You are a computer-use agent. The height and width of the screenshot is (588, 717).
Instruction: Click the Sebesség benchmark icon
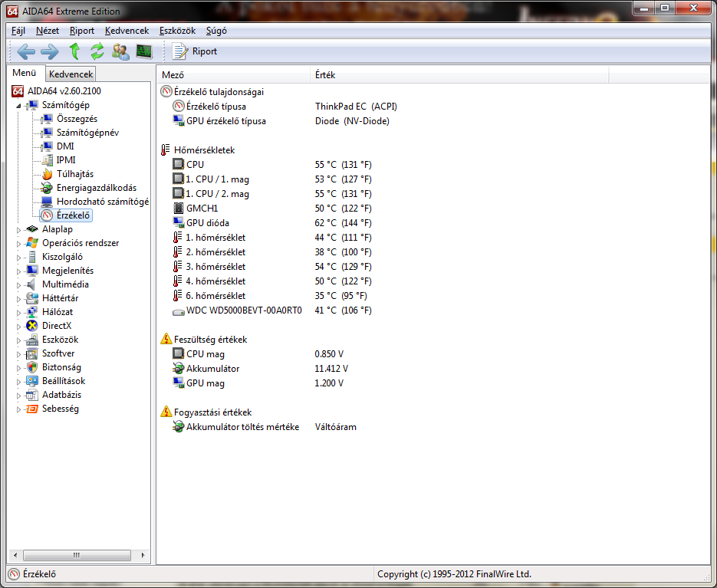[x=32, y=409]
